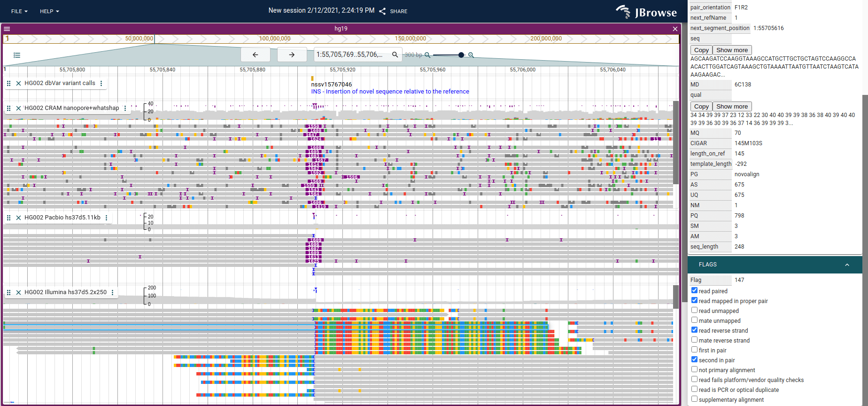Open dbVar variant calls track menu
The width and height of the screenshot is (868, 406).
pyautogui.click(x=101, y=83)
